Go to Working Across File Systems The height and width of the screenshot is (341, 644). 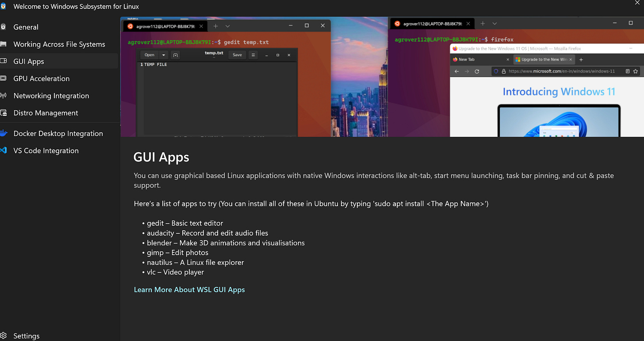click(x=59, y=44)
